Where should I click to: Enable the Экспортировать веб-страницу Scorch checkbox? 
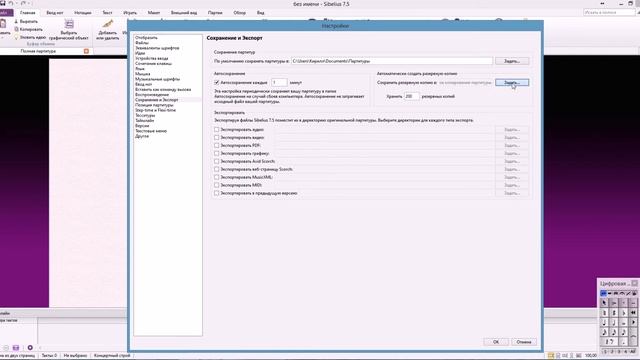point(217,169)
